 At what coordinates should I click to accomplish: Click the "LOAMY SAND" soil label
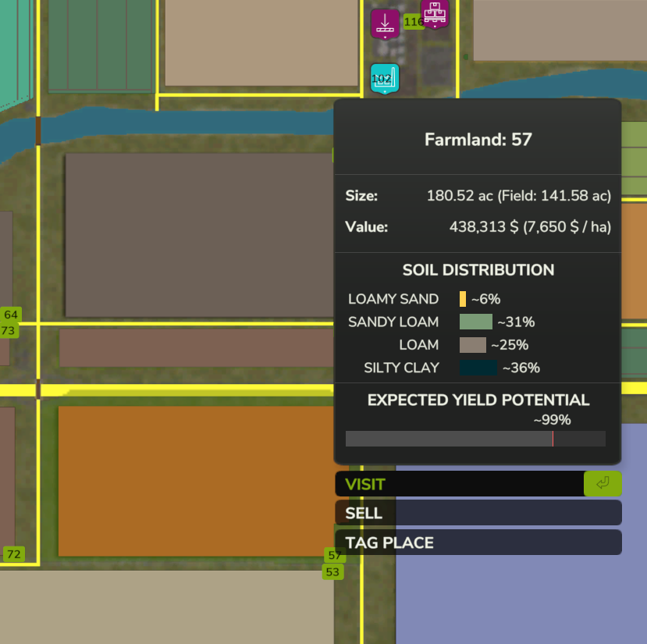click(x=393, y=299)
